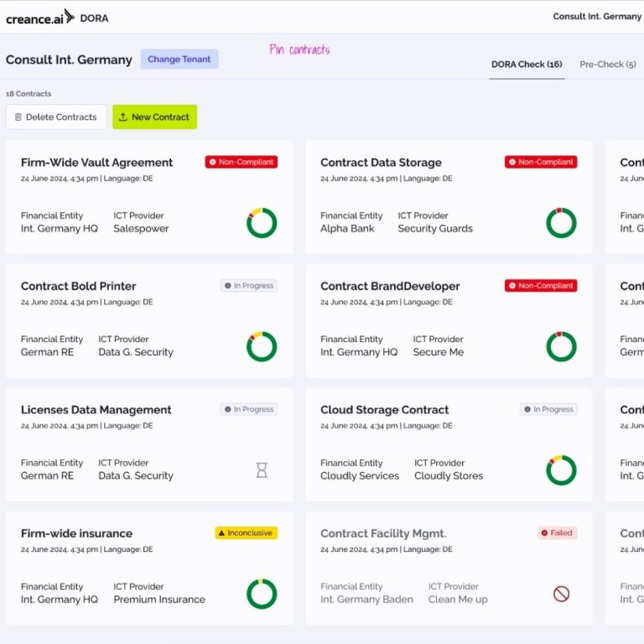Open the Consult Int. Germany account menu
The image size is (644, 644).
click(597, 17)
